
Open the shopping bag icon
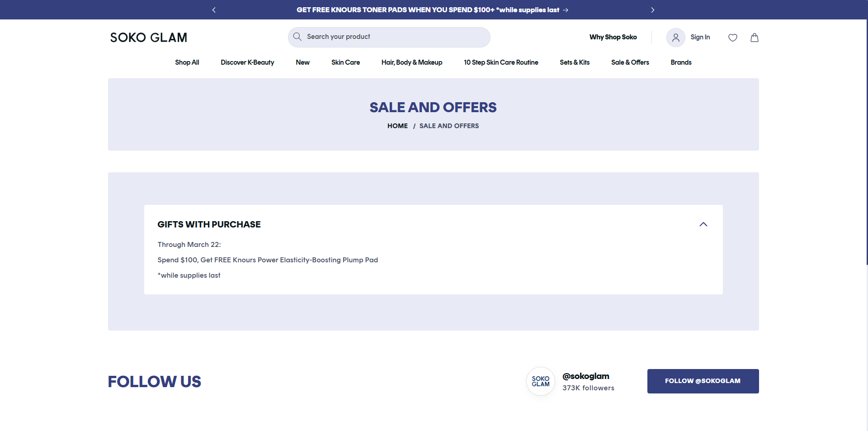[x=754, y=38]
